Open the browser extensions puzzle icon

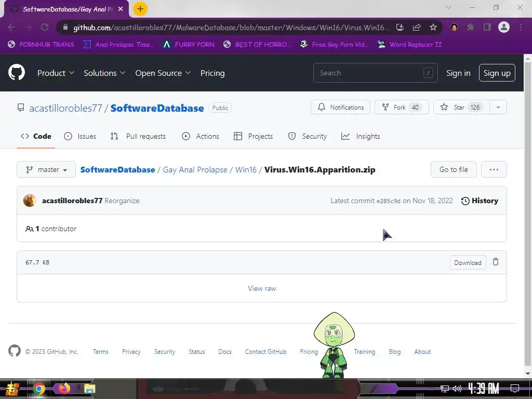471,27
